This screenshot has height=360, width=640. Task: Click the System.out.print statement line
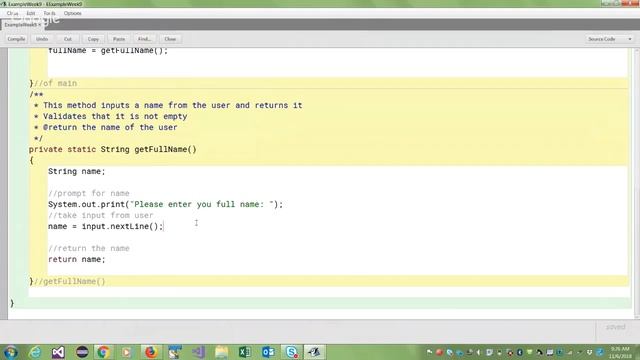click(x=165, y=204)
